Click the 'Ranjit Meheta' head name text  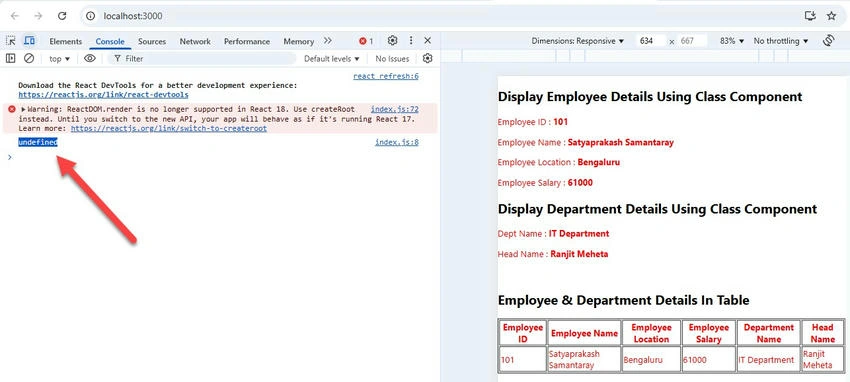[x=579, y=254]
